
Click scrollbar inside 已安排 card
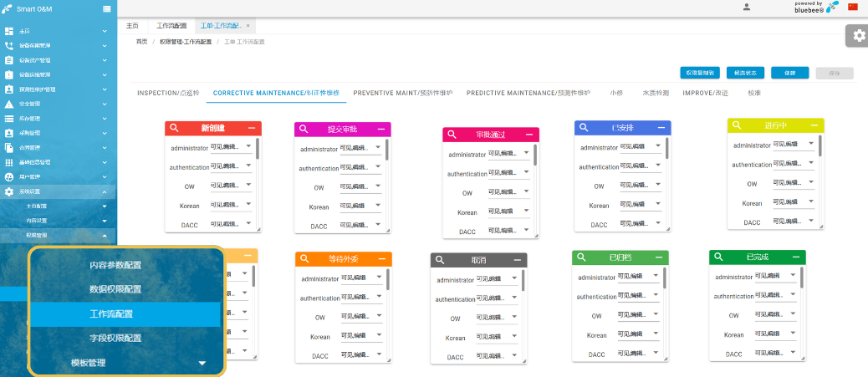[667, 148]
